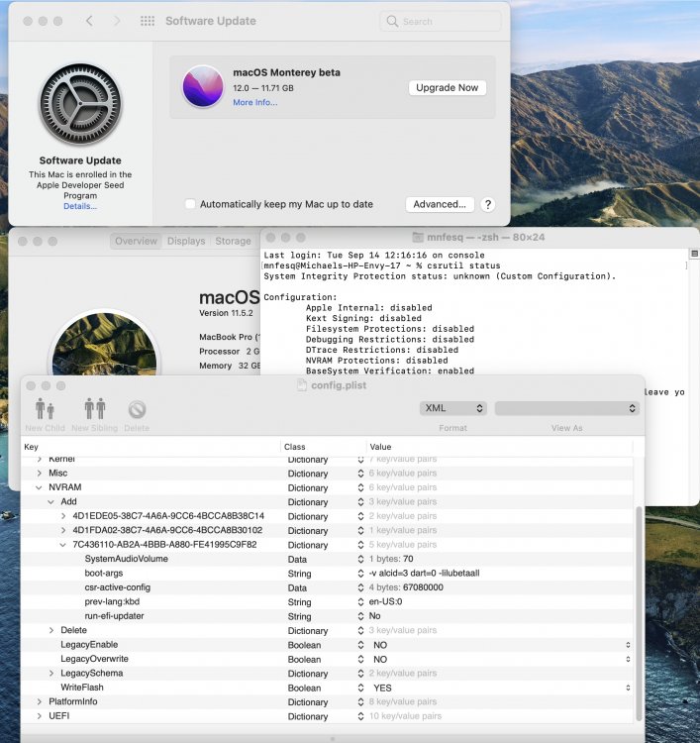Select the csr-active-config value 67080000
The width and height of the screenshot is (700, 743).
pos(423,587)
